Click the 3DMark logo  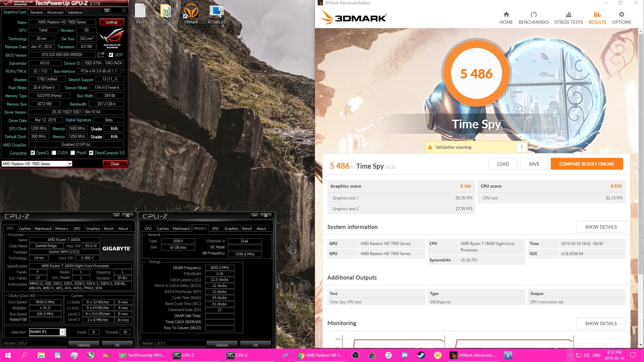click(x=354, y=17)
